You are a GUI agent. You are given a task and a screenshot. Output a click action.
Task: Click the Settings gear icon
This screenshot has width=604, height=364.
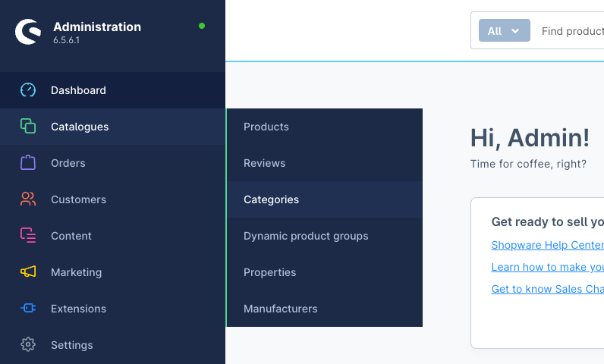pyautogui.click(x=28, y=345)
